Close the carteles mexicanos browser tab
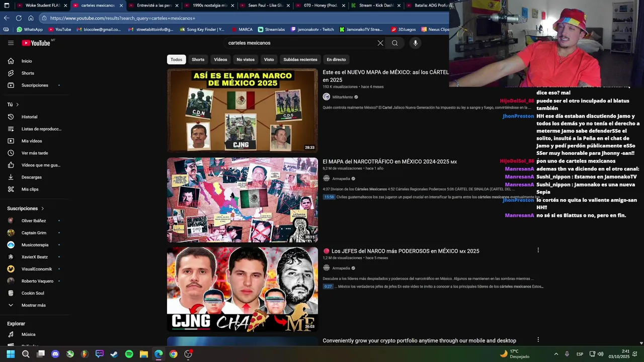Viewport: 644px width, 362px height. click(x=121, y=6)
